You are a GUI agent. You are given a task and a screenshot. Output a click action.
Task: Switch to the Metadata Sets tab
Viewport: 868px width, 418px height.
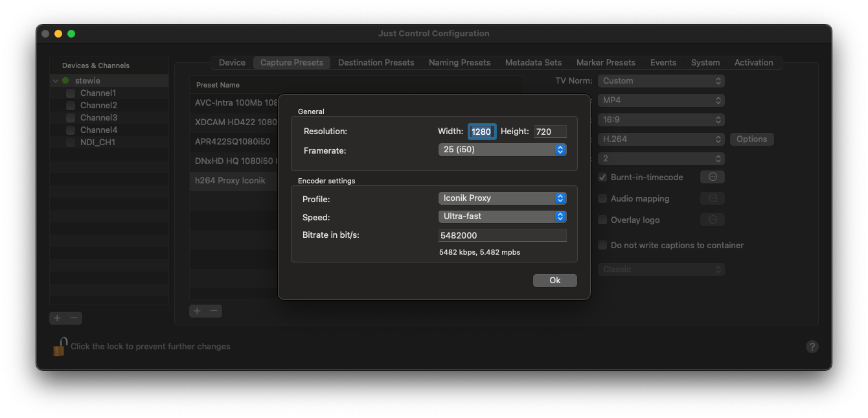(x=533, y=62)
